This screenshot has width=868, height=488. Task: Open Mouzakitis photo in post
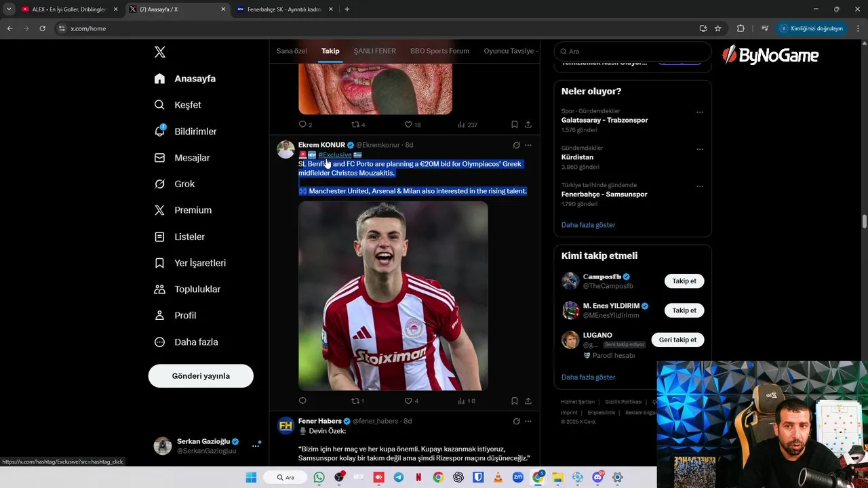(393, 296)
